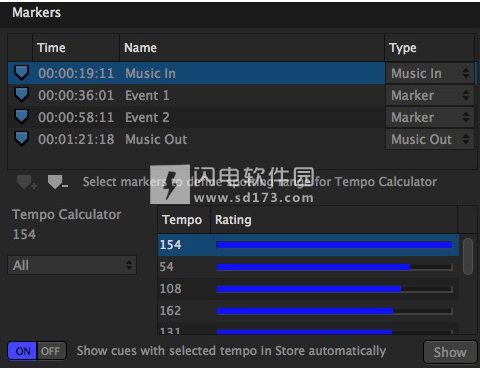480x369 pixels.
Task: Click the Tempo column header
Action: pyautogui.click(x=184, y=220)
